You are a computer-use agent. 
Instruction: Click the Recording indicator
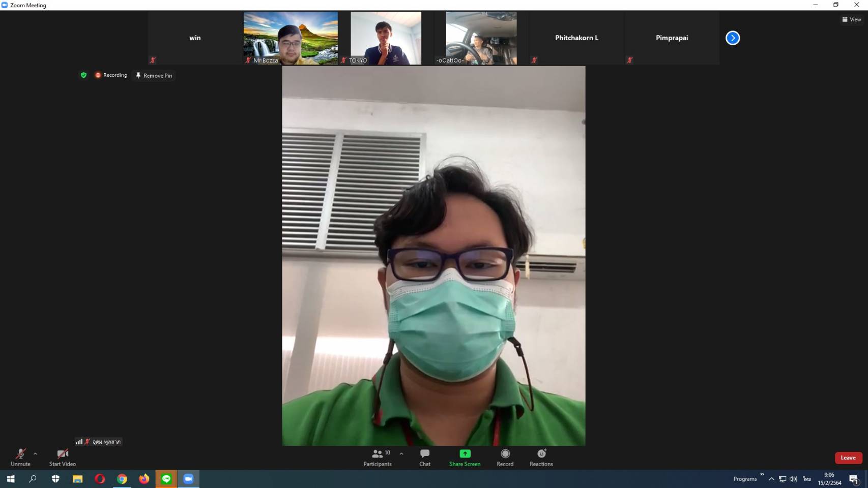click(111, 75)
